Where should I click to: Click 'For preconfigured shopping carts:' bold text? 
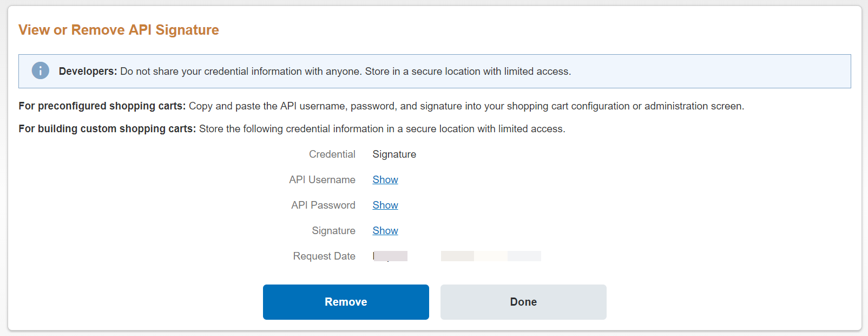click(x=102, y=106)
